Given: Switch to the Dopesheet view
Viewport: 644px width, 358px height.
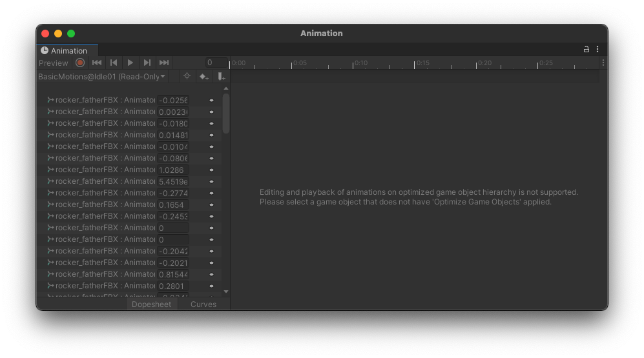Looking at the screenshot, I should click(x=152, y=304).
